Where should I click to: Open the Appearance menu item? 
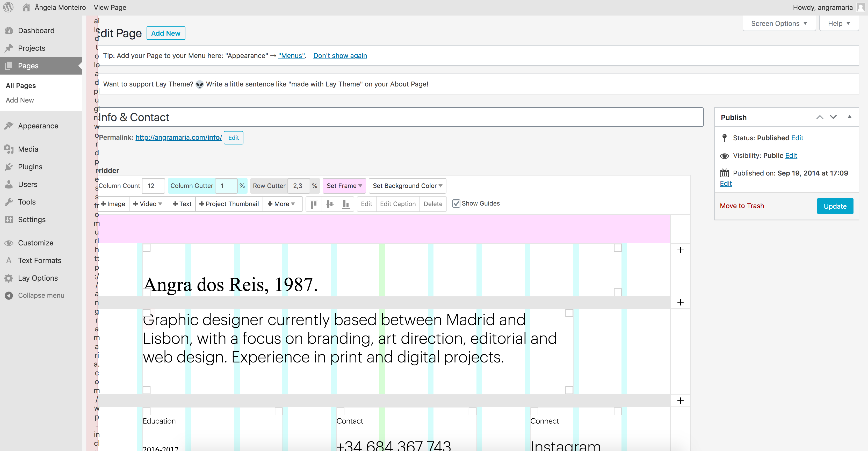(38, 126)
